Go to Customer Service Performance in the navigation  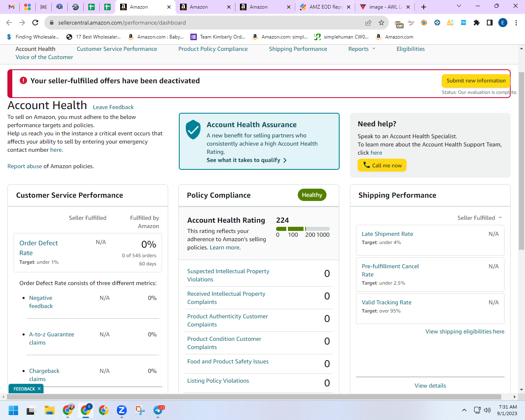point(117,49)
